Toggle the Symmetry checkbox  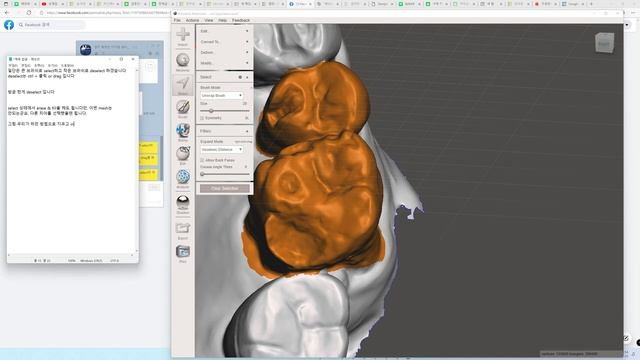click(x=202, y=118)
